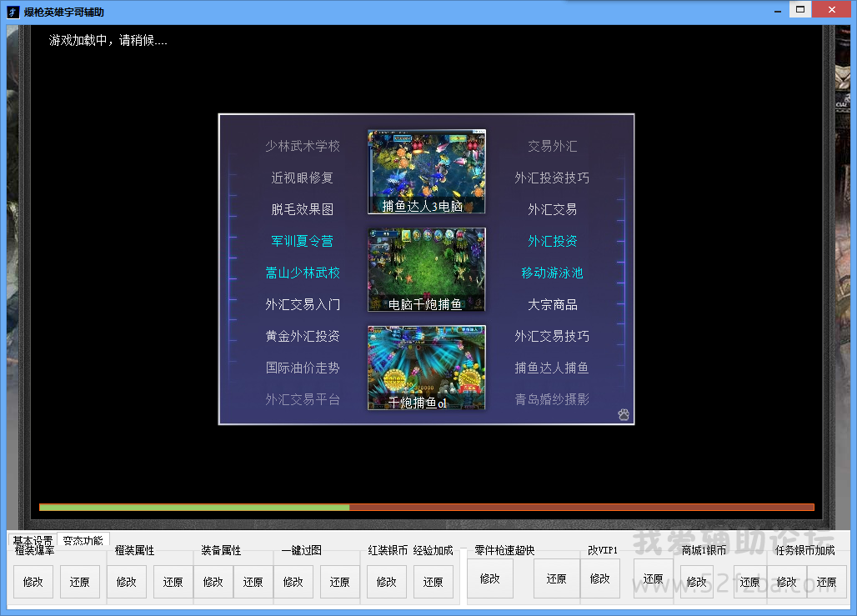Click the Baidu paw icon in the ad panel
Viewport: 857px width, 616px height.
tap(623, 415)
